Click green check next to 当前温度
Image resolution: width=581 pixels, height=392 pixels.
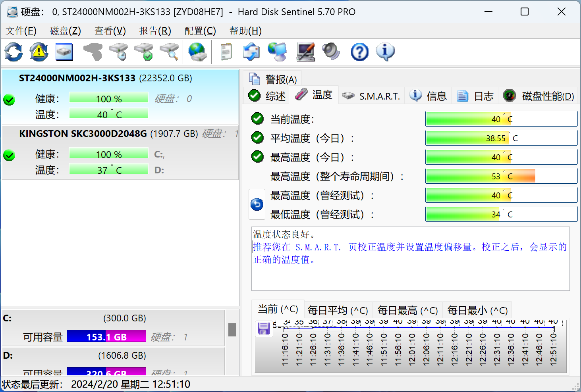(258, 118)
